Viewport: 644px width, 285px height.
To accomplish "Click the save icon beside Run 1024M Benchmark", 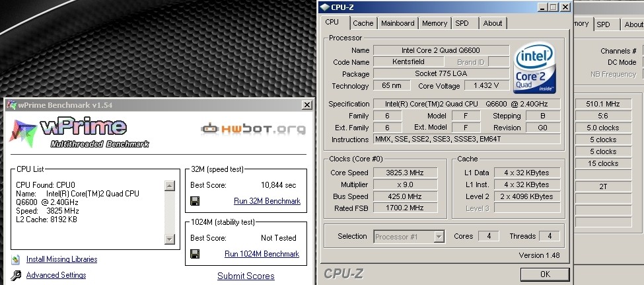I will [195, 254].
